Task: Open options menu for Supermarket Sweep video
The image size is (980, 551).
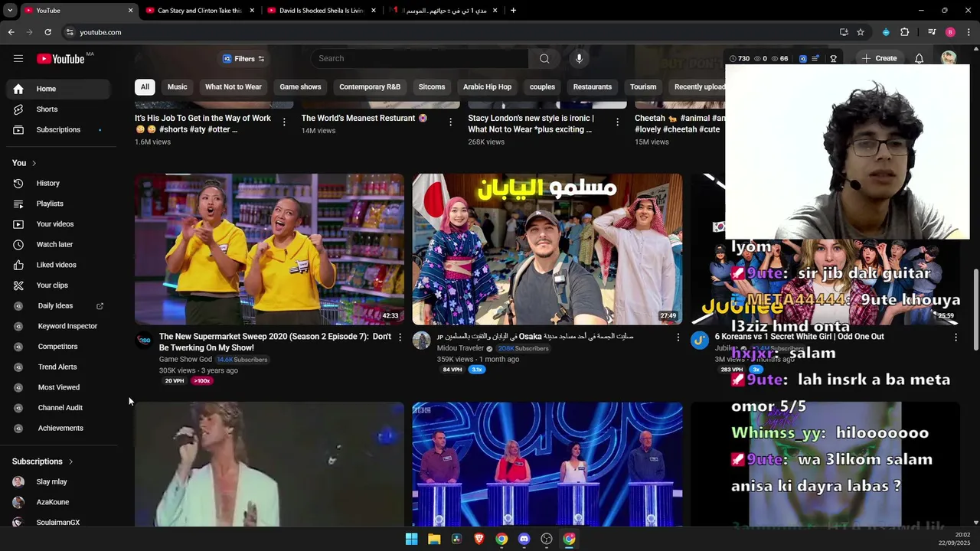Action: tap(400, 337)
